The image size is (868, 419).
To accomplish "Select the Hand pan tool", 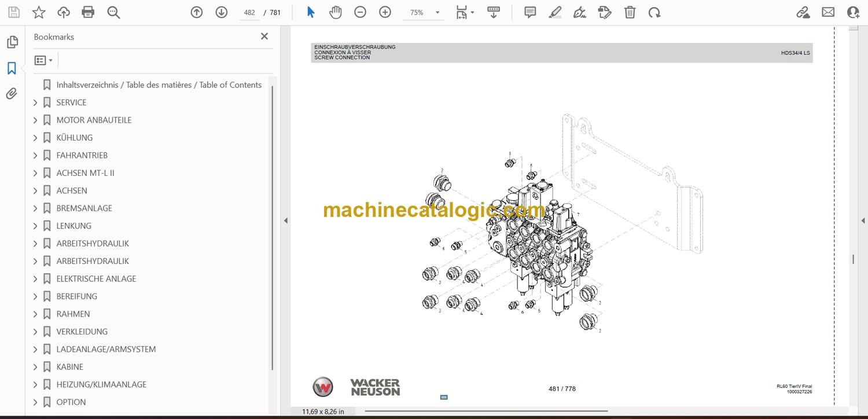I will (x=336, y=12).
